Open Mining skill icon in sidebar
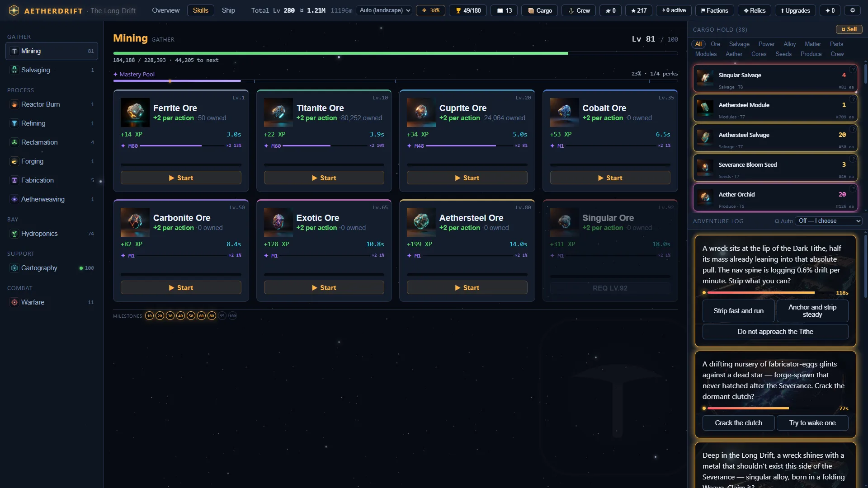Screen dimensions: 868x488 click(14, 51)
